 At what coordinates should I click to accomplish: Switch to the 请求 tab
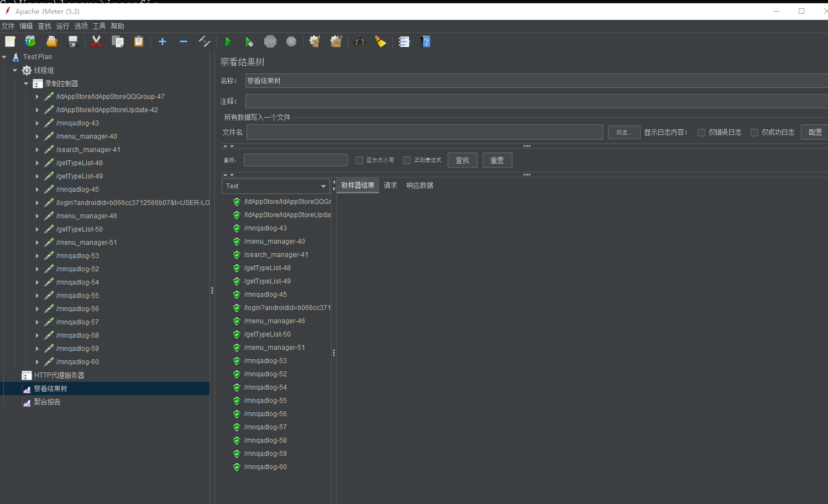pyautogui.click(x=390, y=186)
